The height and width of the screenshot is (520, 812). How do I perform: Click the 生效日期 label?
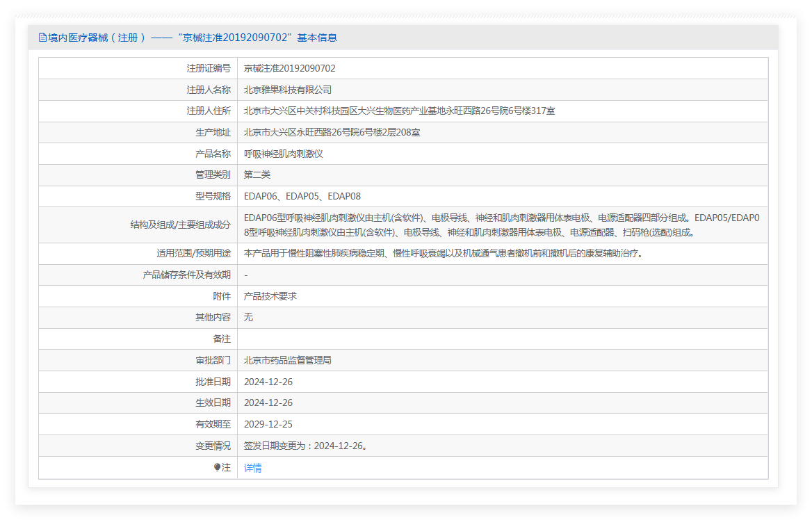[x=213, y=403]
